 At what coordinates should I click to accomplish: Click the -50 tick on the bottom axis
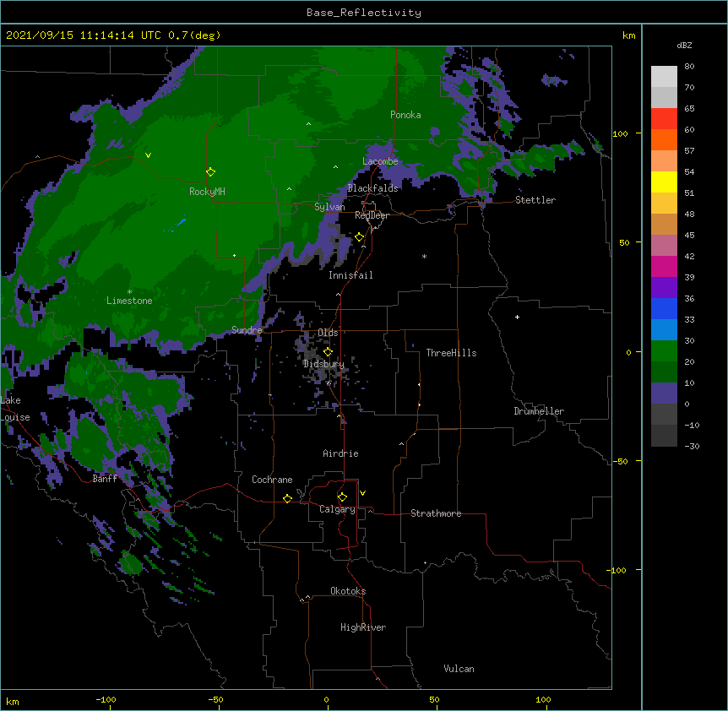coord(215,699)
